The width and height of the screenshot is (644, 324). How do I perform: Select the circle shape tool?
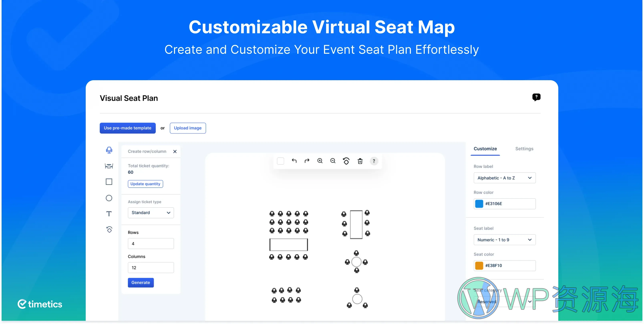tap(109, 198)
